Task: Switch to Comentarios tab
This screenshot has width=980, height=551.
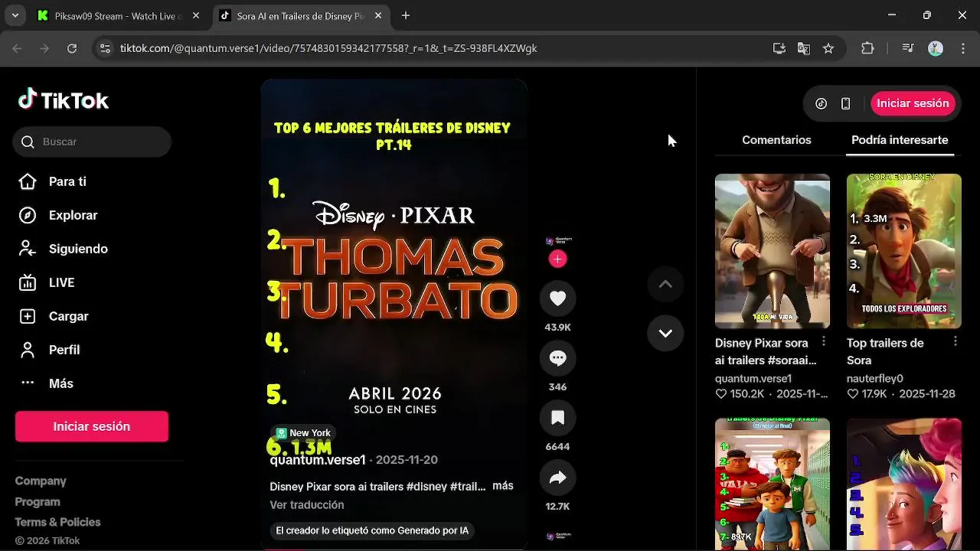Action: pyautogui.click(x=776, y=140)
